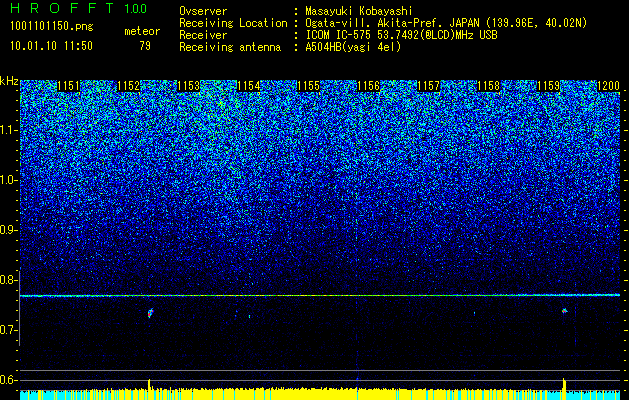The image size is (629, 400).
Task: Click the kHz axis unit label
Action: click(9, 81)
